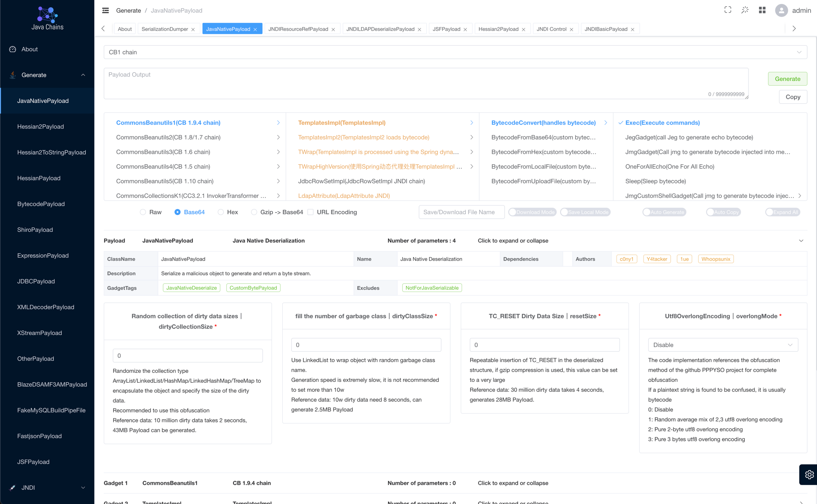Image resolution: width=817 pixels, height=504 pixels.
Task: Select the Hex radio button
Action: (220, 212)
